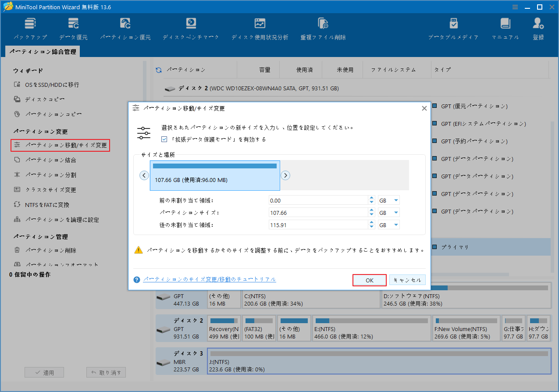
Task: Click the hamburger menu icon in title bar
Action: point(516,7)
